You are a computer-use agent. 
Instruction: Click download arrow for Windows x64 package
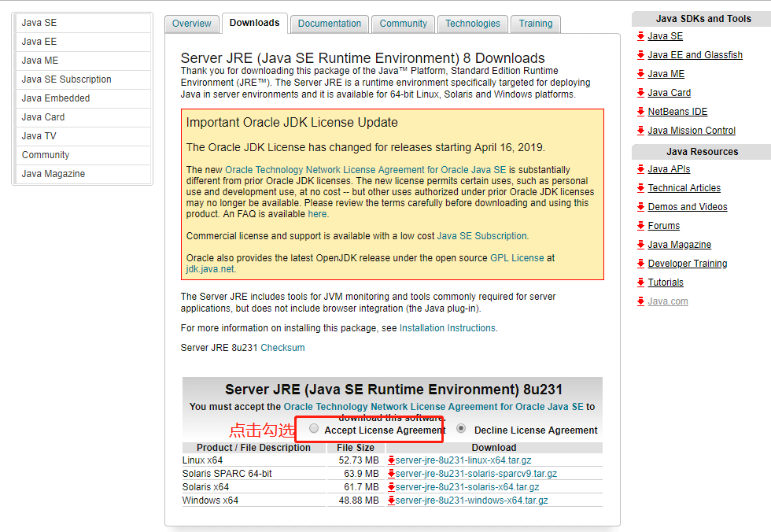pyautogui.click(x=393, y=500)
